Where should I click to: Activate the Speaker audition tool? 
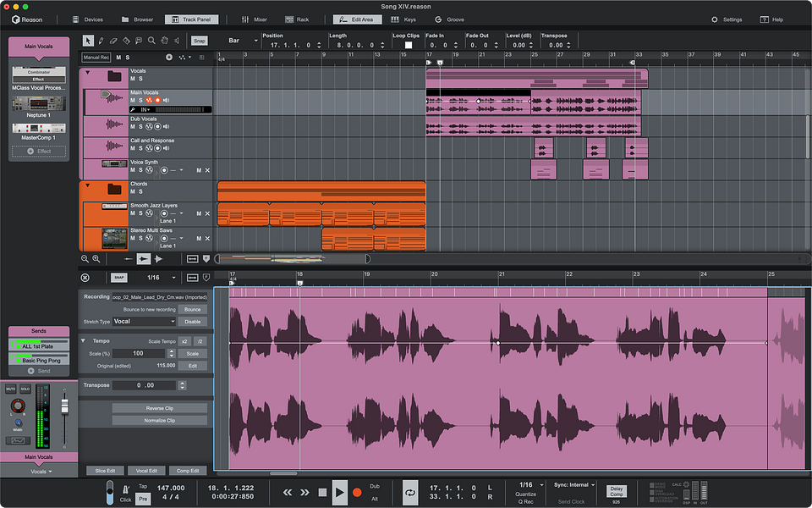pyautogui.click(x=177, y=41)
